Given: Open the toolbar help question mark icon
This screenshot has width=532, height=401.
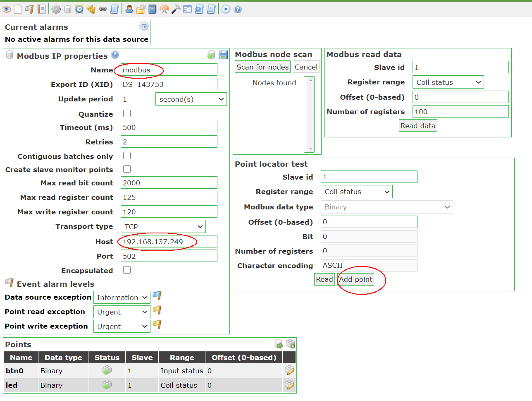Looking at the screenshot, I should click(x=238, y=9).
